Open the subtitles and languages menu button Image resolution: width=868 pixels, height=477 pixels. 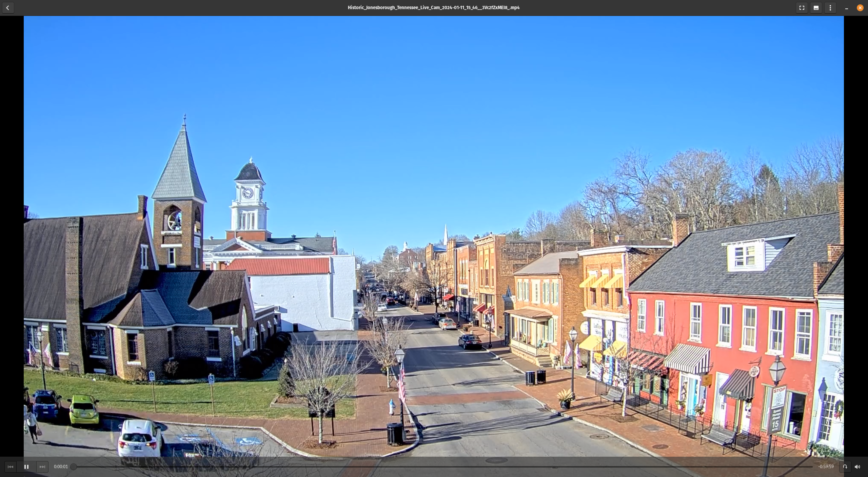[816, 8]
